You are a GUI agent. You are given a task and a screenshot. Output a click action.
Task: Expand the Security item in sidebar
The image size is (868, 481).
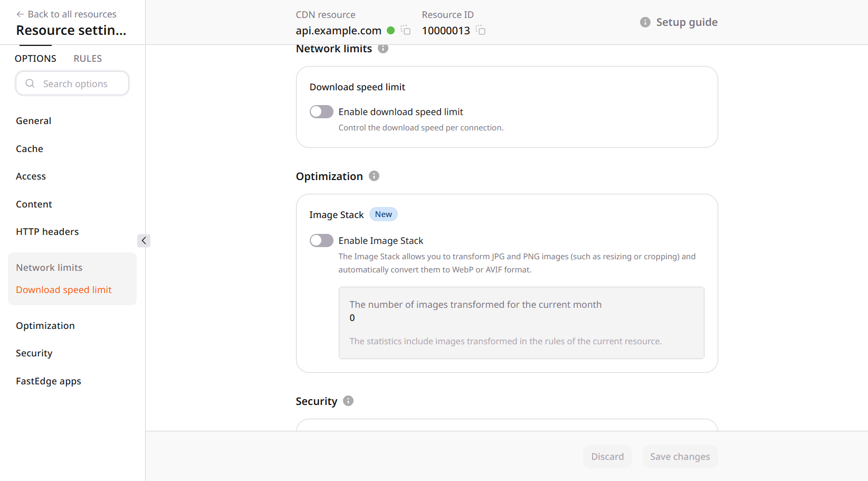[x=34, y=353]
